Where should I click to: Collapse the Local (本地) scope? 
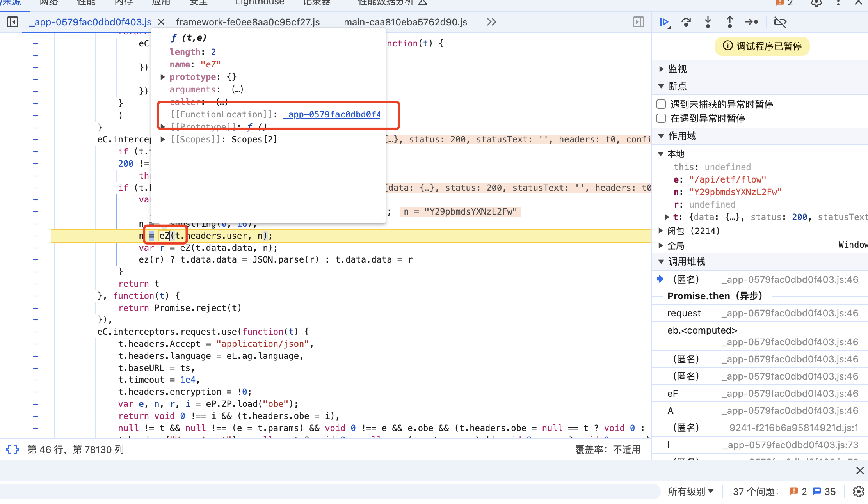click(x=661, y=154)
